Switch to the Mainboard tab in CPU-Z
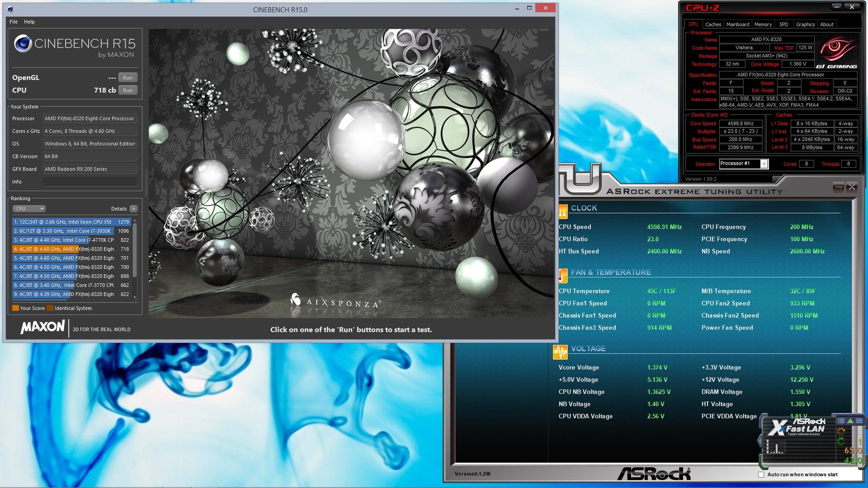This screenshot has height=488, width=868. pyautogui.click(x=737, y=24)
